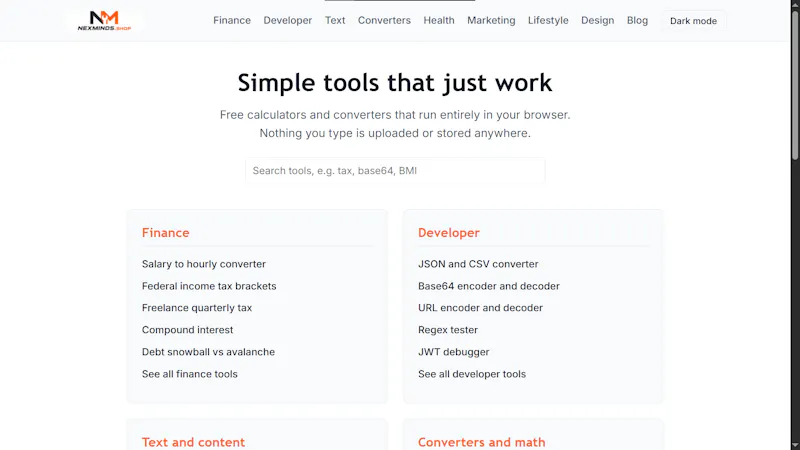Open Debt snowball vs avalanche tool
Viewport: 800px width, 450px height.
(x=208, y=352)
